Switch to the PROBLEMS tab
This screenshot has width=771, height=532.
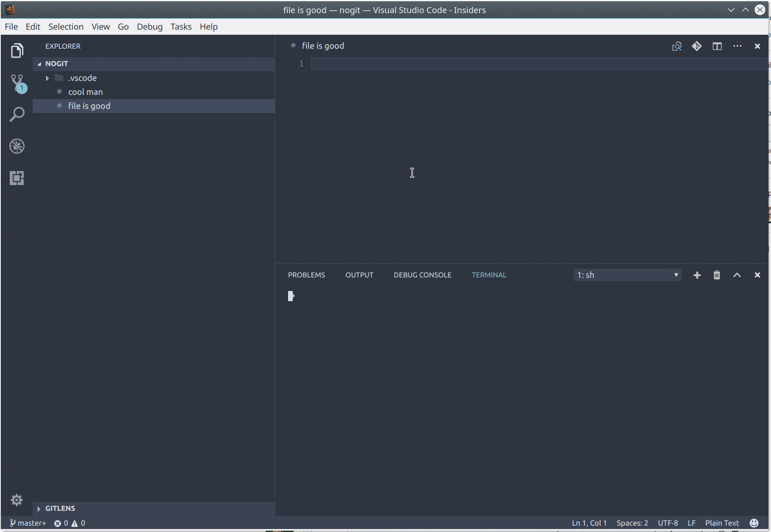tap(306, 275)
